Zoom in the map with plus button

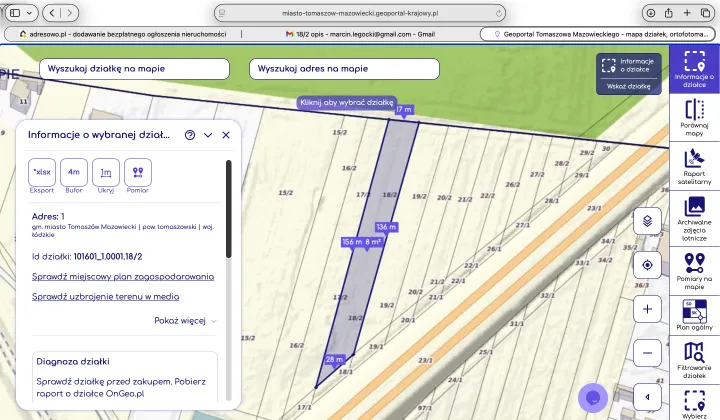click(x=647, y=309)
